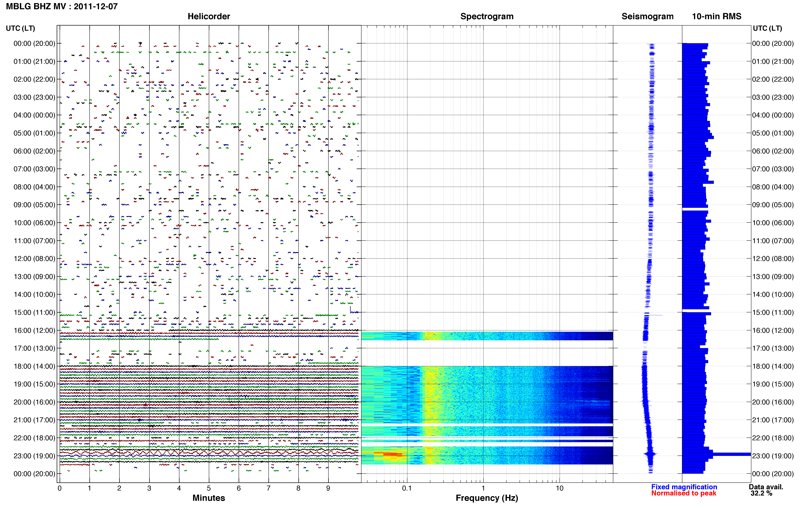Click '01:00 (21:00)' on the helicorder time axis

34,62
